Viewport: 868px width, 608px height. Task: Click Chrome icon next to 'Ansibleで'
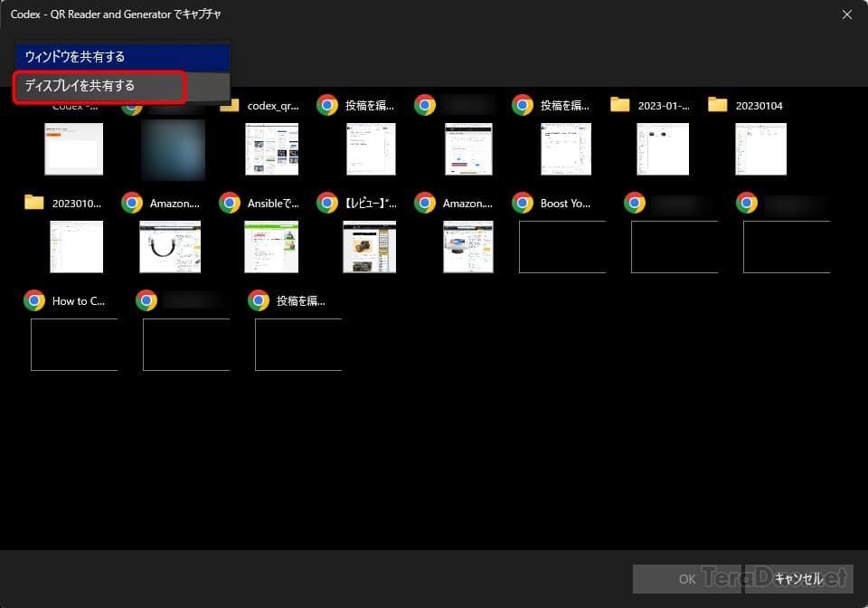230,203
